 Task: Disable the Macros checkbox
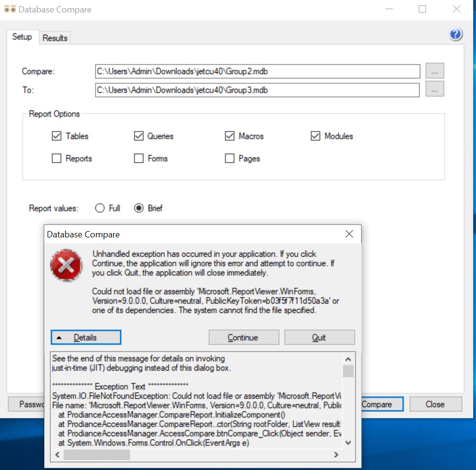point(229,136)
